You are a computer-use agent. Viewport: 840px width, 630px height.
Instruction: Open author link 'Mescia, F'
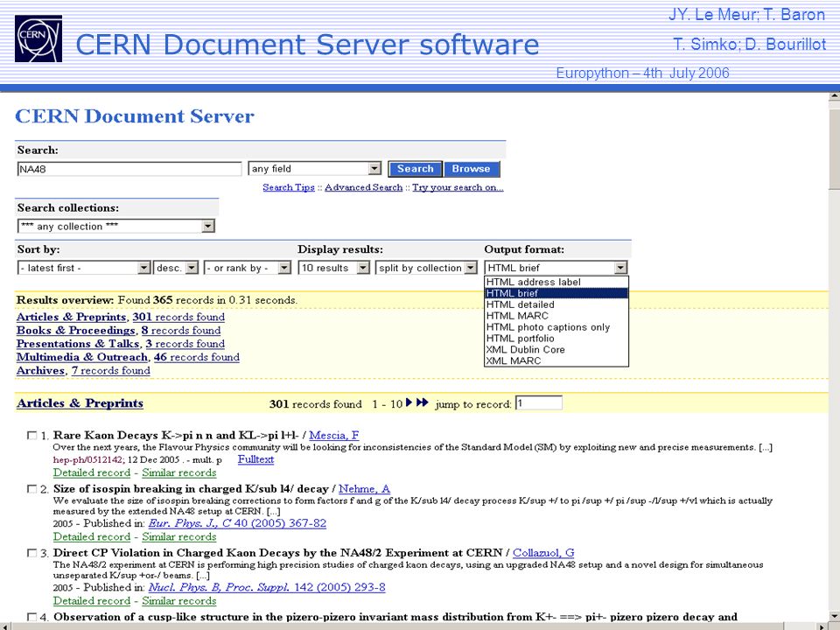pyautogui.click(x=334, y=435)
